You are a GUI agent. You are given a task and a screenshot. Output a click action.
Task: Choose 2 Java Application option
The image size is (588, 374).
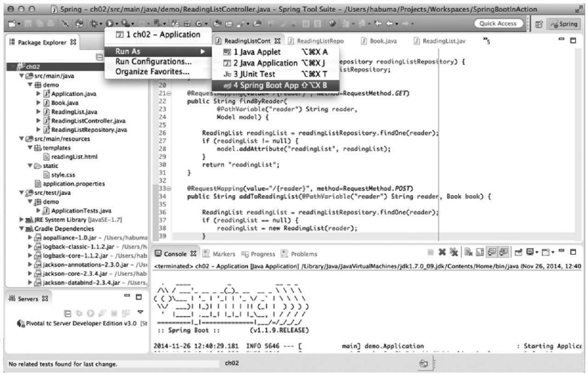pos(275,63)
